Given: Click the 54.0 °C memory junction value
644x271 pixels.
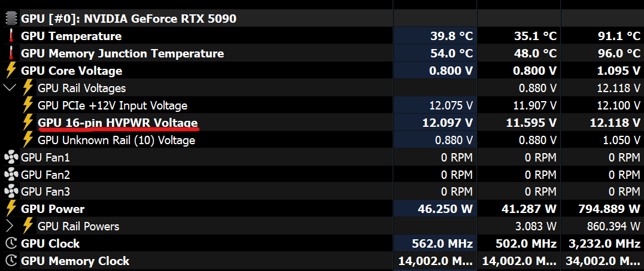Looking at the screenshot, I should 452,53.
